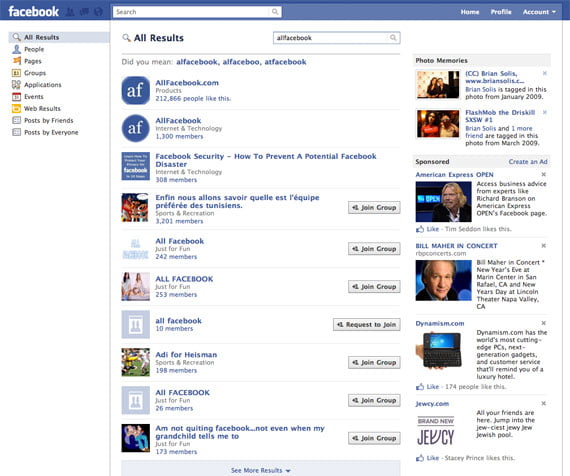Screen dimensions: 570x476
Task: Filter results by Groups
Action: (x=35, y=73)
